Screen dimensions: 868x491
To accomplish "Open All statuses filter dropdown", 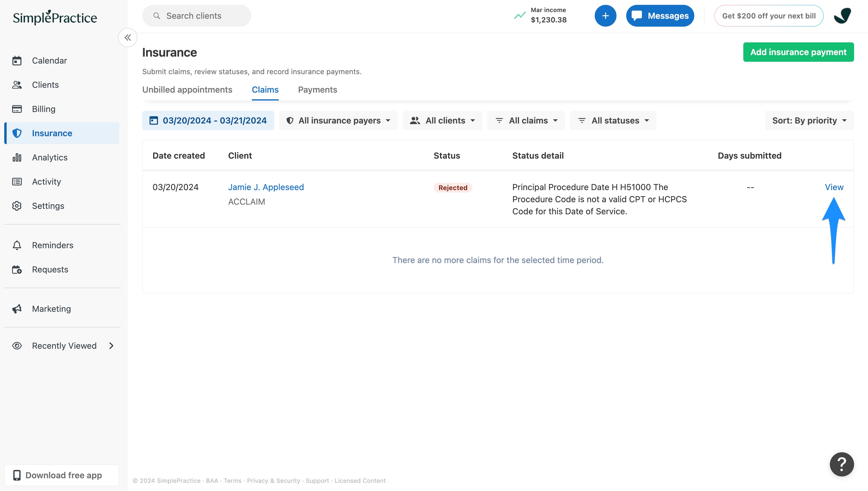I will pyautogui.click(x=613, y=120).
